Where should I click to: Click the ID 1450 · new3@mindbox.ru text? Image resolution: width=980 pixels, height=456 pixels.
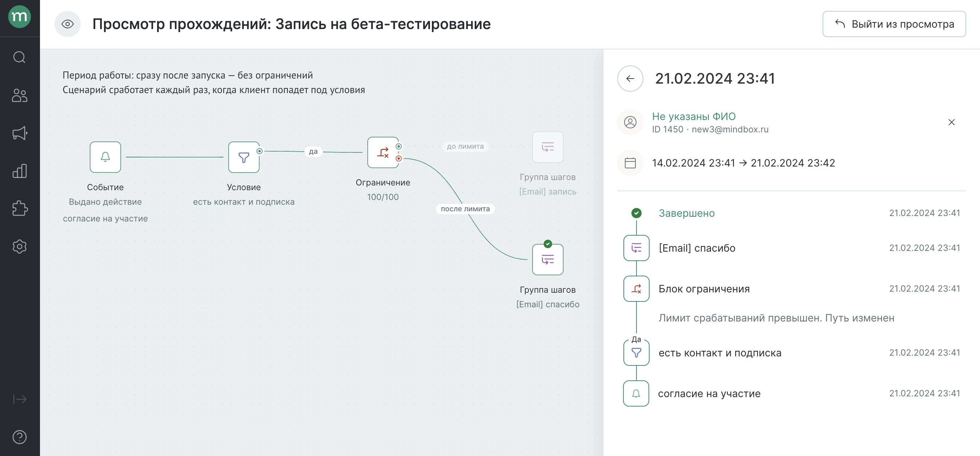(710, 129)
